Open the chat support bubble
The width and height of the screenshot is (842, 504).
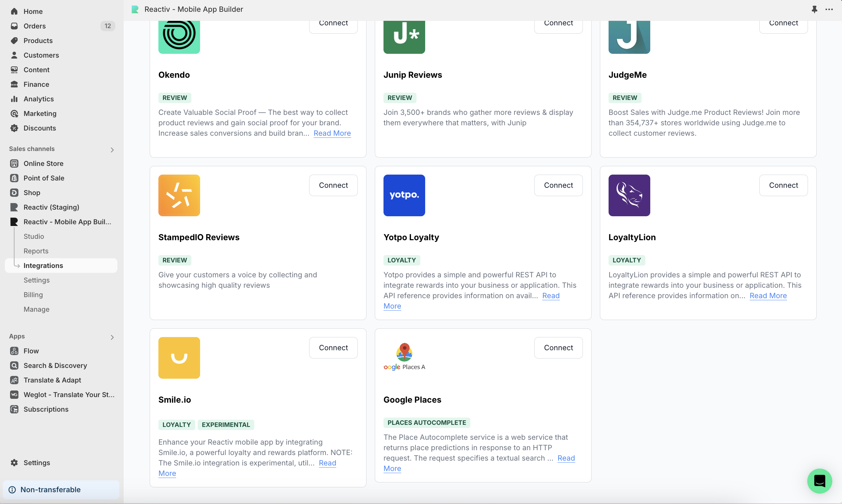point(819,481)
